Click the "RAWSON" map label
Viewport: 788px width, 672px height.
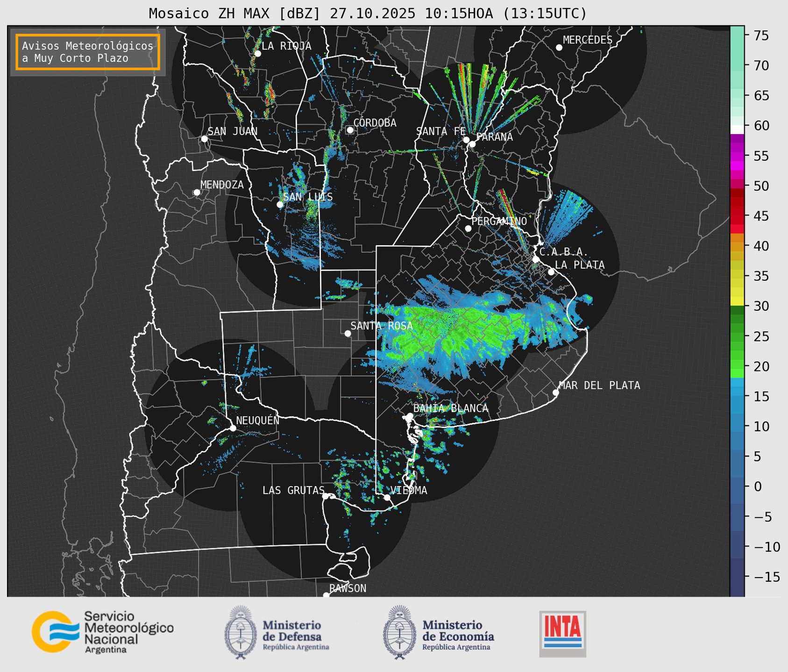click(348, 588)
